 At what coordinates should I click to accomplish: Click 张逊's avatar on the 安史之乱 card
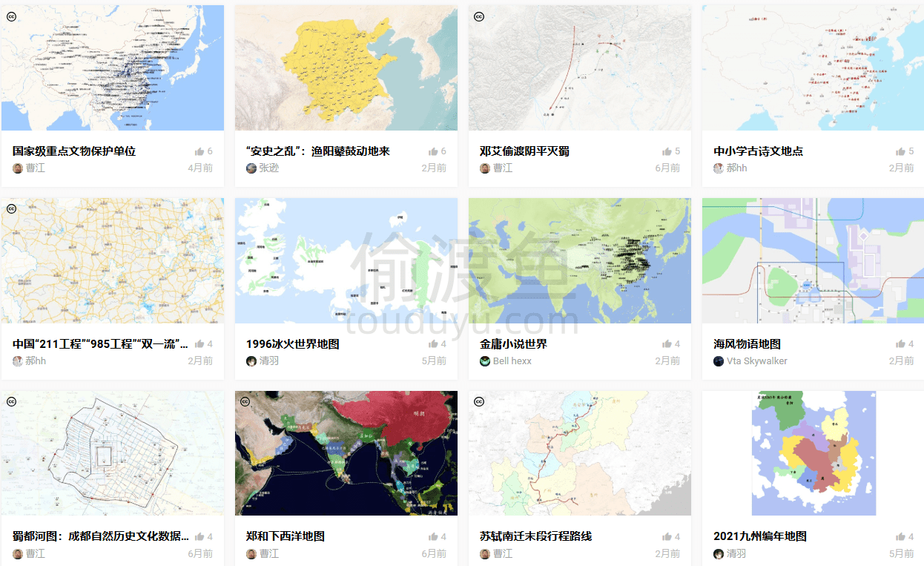[x=251, y=168]
